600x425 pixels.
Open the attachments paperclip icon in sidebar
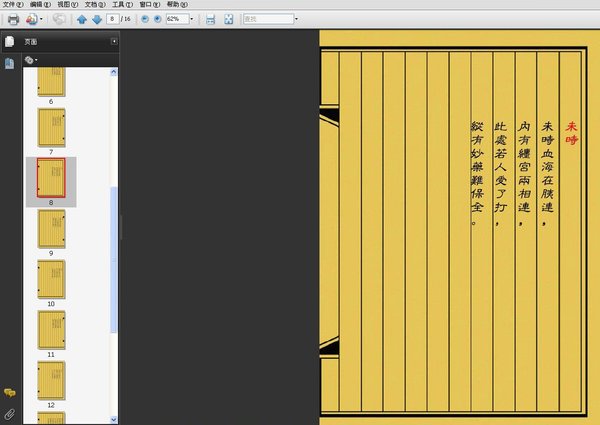(10, 414)
